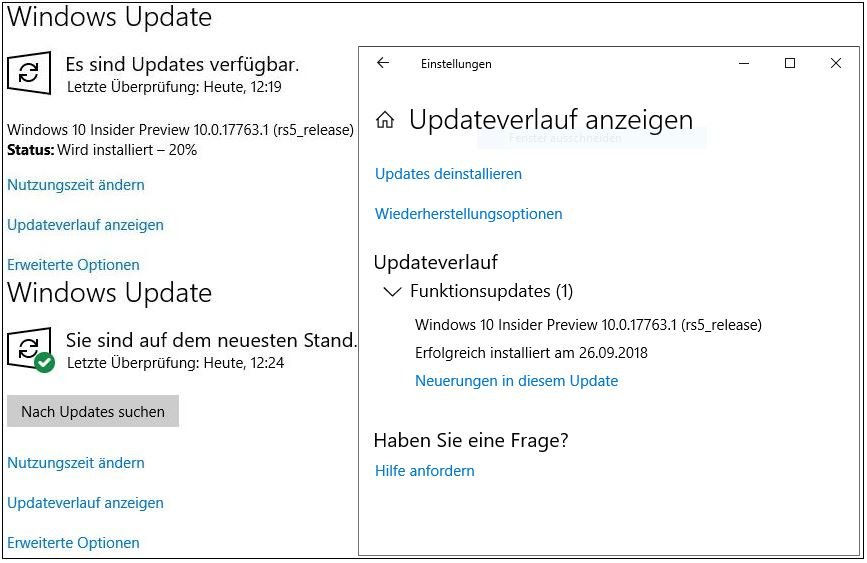Click the "Hilfe anfordern" link
Viewport: 867px width, 563px height.
(424, 471)
